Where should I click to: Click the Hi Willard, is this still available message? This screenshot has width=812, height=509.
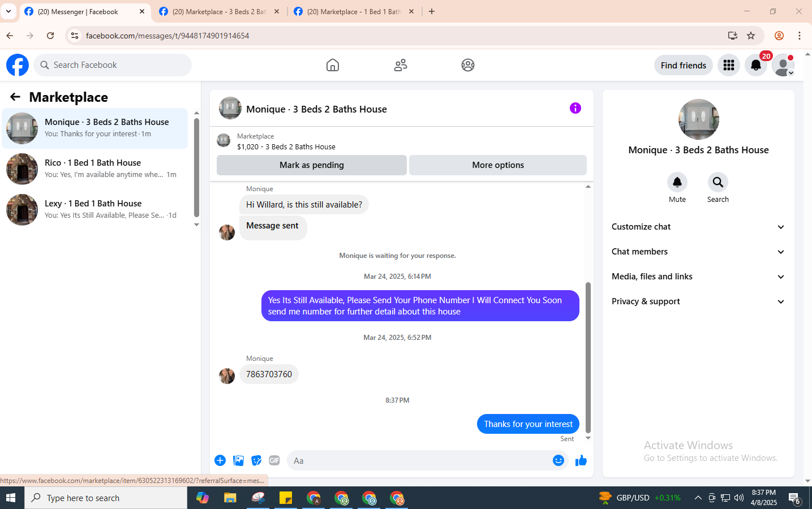click(304, 205)
